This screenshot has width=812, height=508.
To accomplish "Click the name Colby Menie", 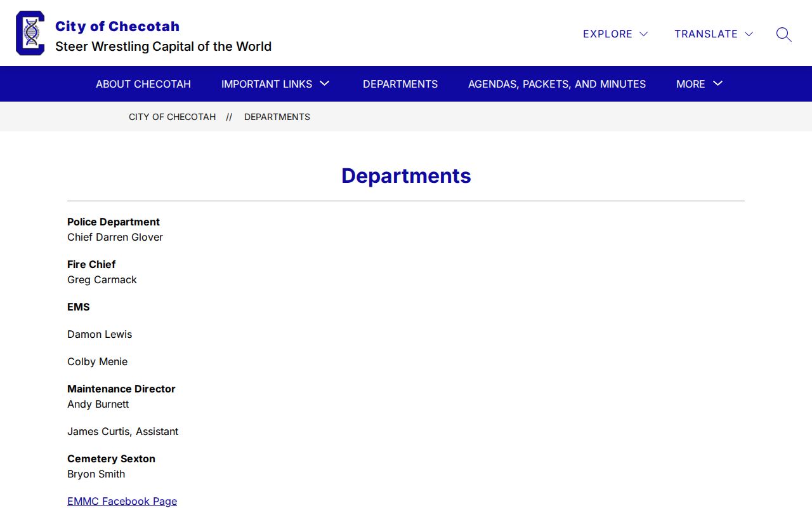I will coord(98,361).
